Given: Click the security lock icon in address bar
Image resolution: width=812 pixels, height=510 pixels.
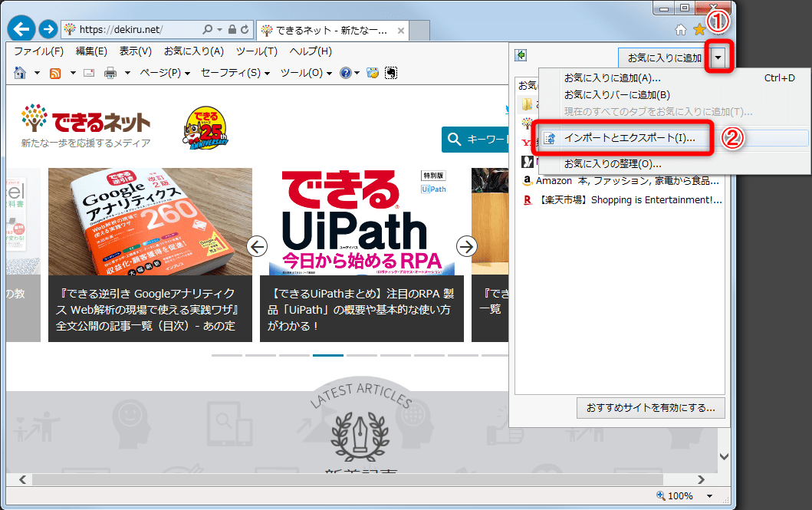Looking at the screenshot, I should coord(232,29).
